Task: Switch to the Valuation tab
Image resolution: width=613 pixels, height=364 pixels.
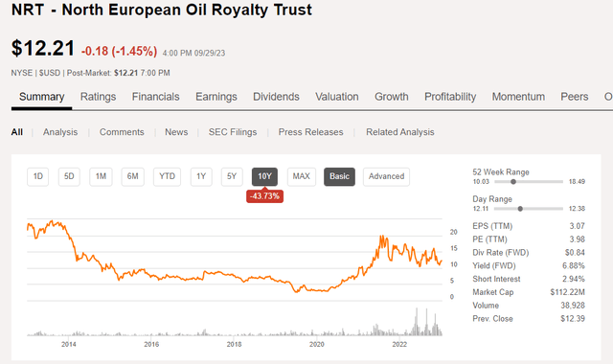Action: (x=337, y=97)
